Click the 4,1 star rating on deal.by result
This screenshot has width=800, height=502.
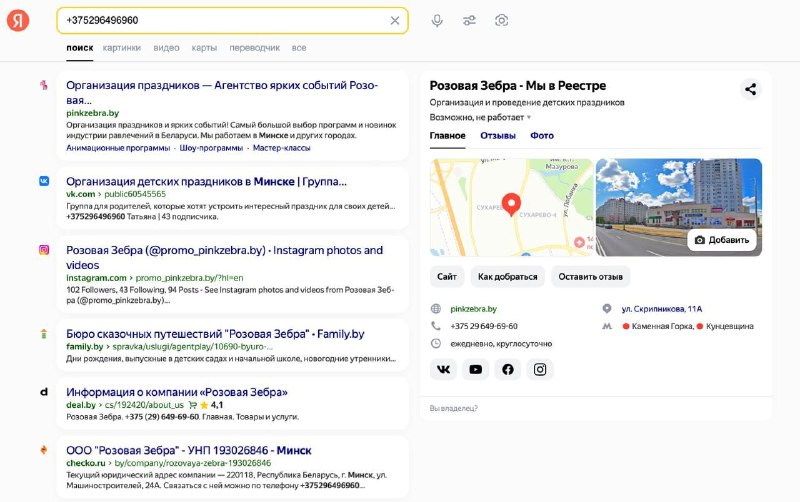point(212,405)
